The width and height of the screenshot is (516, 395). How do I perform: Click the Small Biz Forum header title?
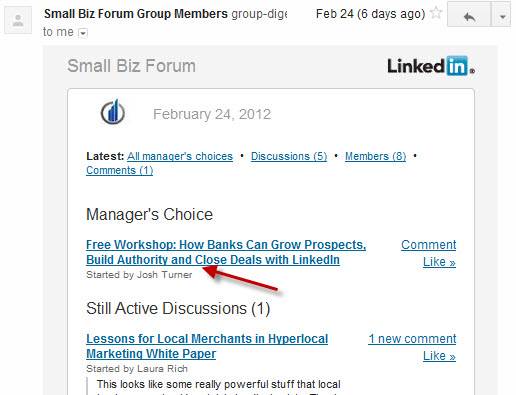(131, 66)
